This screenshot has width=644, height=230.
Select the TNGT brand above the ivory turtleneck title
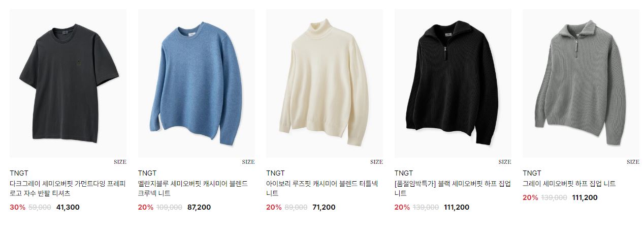click(275, 173)
